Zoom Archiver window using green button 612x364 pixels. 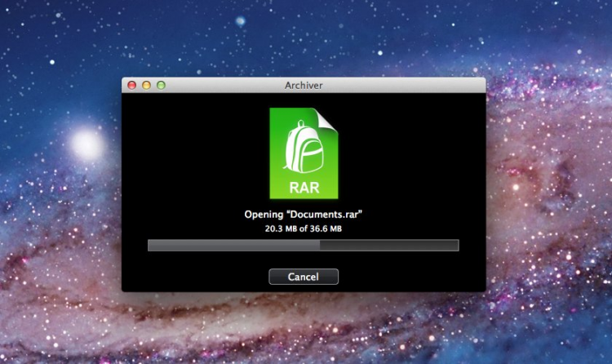pos(161,85)
